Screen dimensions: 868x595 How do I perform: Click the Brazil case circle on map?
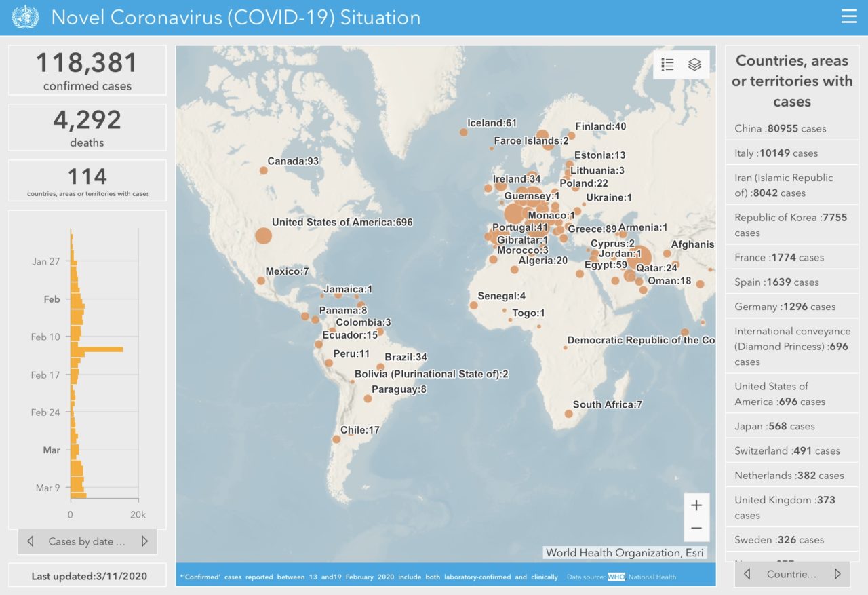click(380, 367)
